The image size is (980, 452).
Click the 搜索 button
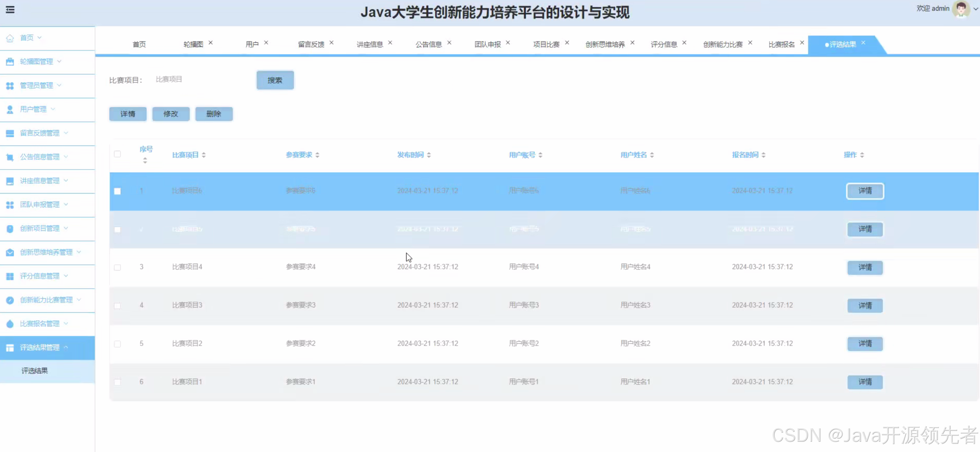[x=275, y=80]
